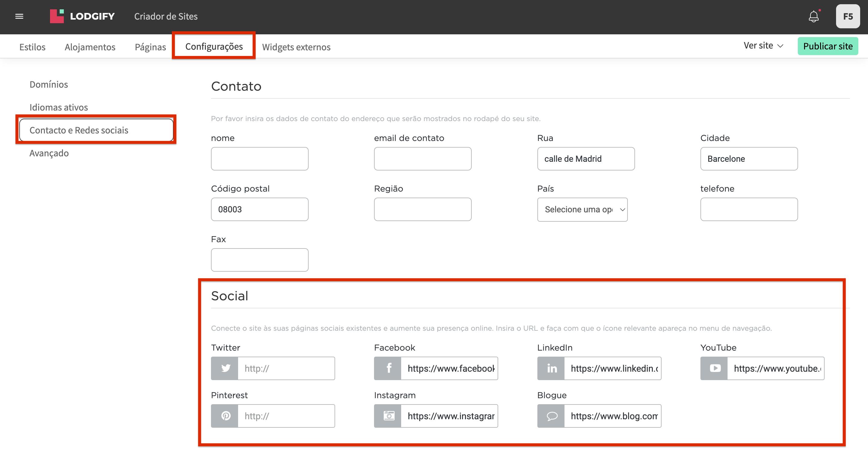Open the notifications bell
The image size is (868, 453).
[x=813, y=16]
